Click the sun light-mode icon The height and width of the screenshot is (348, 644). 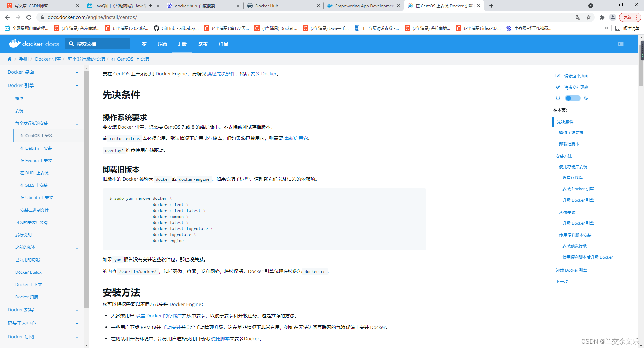click(x=558, y=98)
